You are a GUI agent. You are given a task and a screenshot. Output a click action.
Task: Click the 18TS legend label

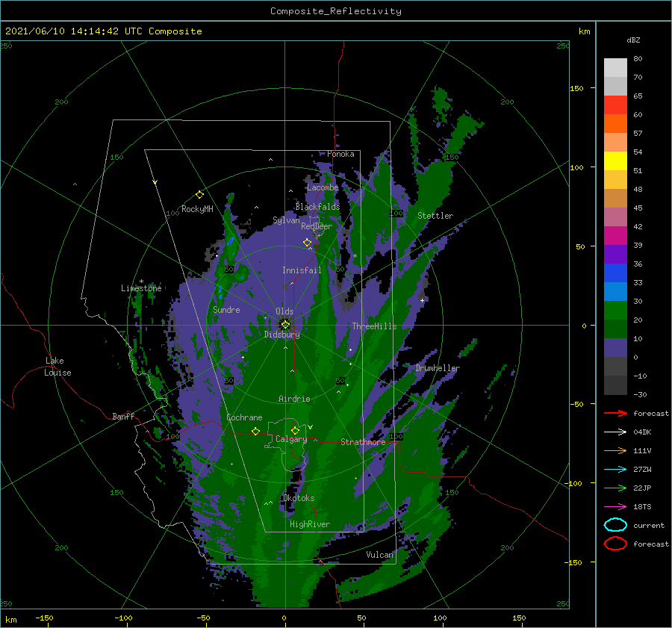coord(642,507)
